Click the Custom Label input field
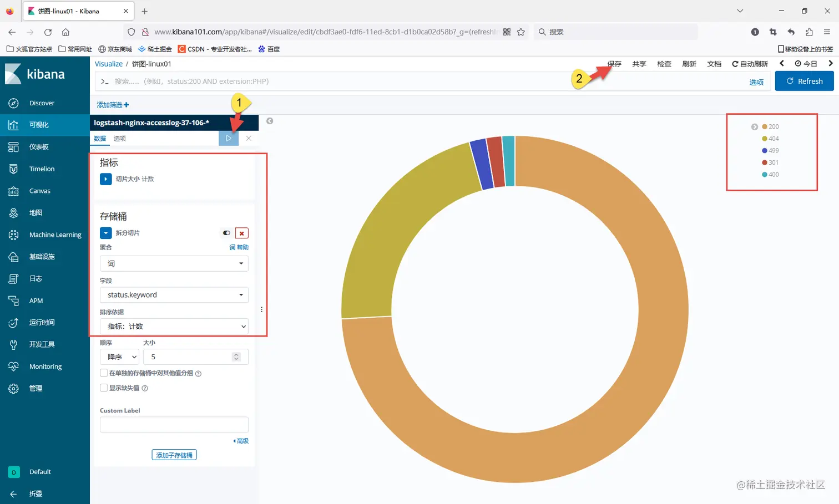839x504 pixels. [x=174, y=425]
